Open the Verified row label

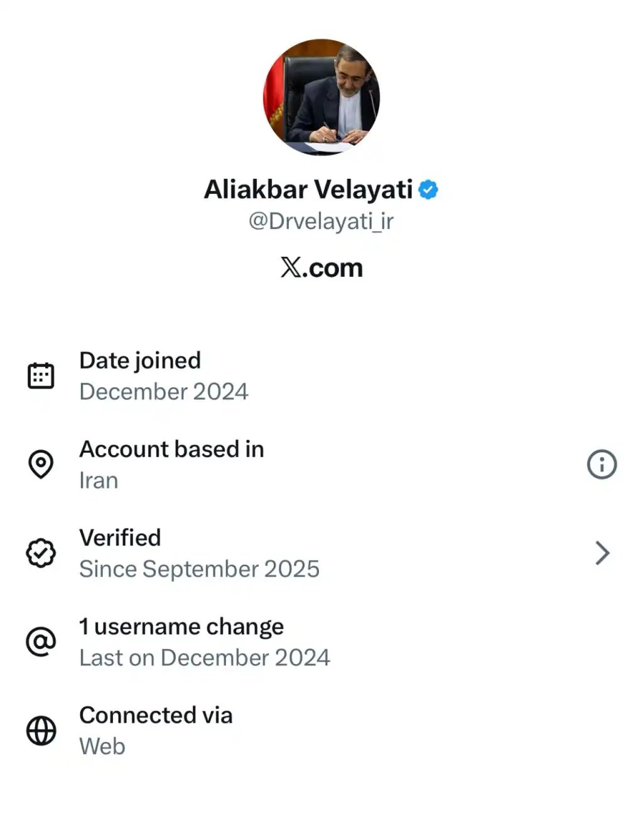pos(120,537)
